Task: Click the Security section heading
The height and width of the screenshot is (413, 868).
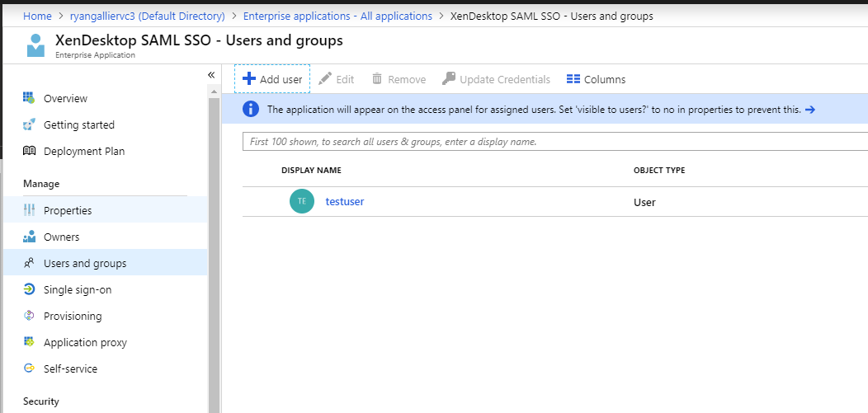Action: coord(41,401)
